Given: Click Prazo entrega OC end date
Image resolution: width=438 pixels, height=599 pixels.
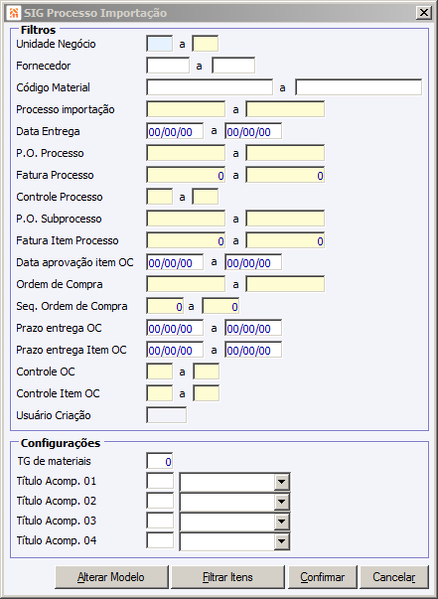Looking at the screenshot, I should coord(254,328).
